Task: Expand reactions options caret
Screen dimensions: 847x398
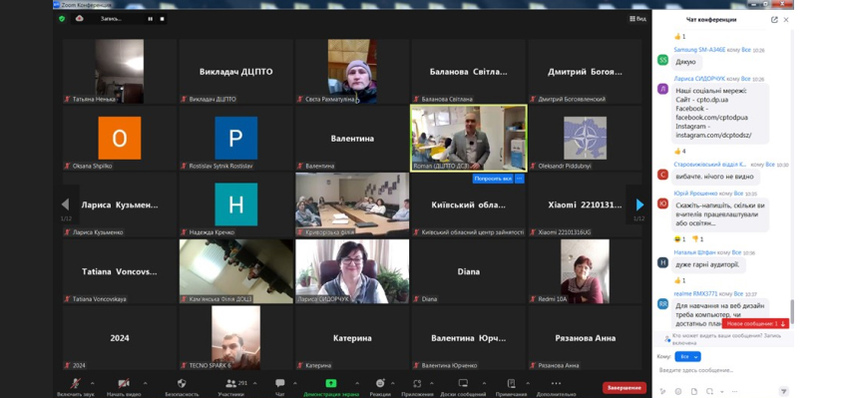Action: click(x=392, y=383)
